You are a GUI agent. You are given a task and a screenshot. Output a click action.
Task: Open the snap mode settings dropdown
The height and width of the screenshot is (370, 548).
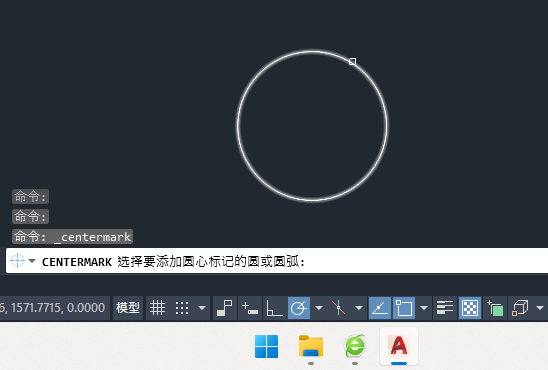202,308
